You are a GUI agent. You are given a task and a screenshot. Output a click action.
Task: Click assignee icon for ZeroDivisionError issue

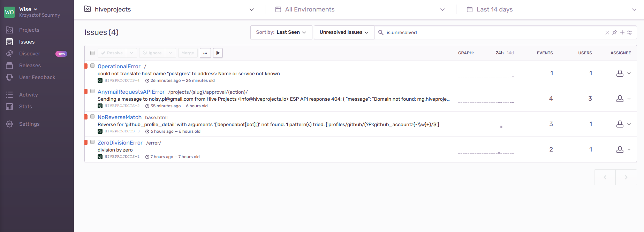coord(620,149)
